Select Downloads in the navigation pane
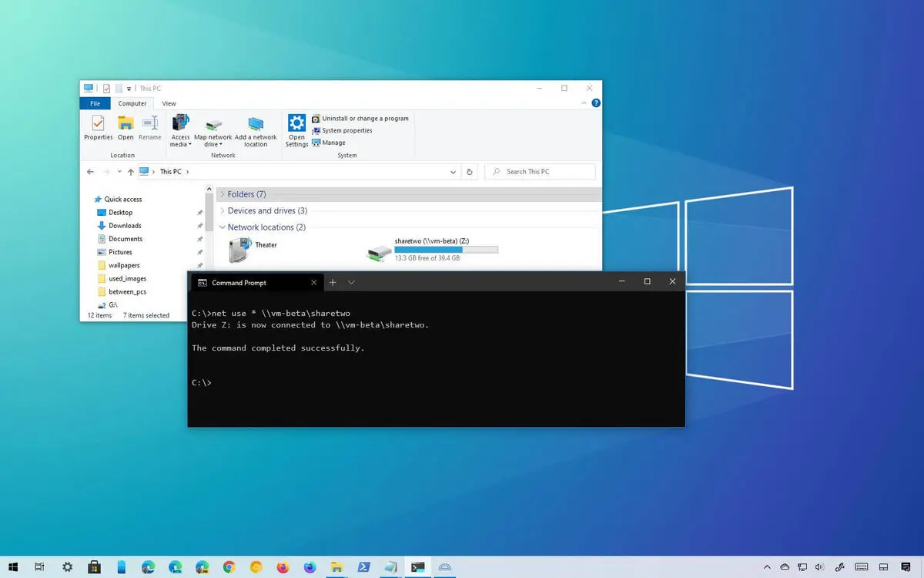Viewport: 924px width, 578px height. pyautogui.click(x=119, y=226)
